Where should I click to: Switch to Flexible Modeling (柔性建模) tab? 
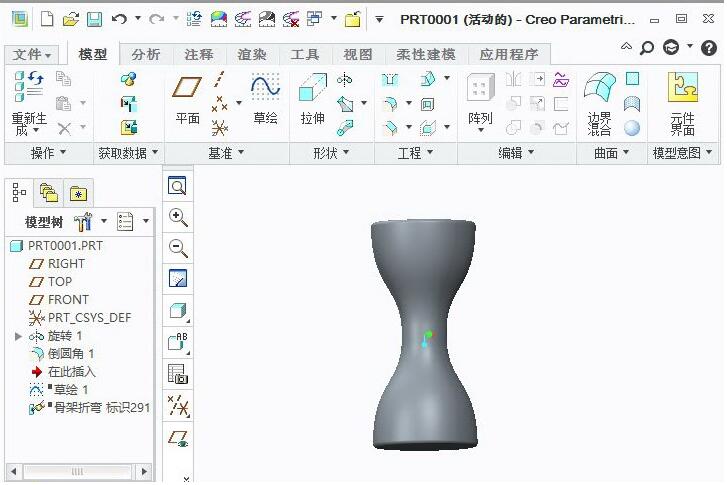coord(426,55)
